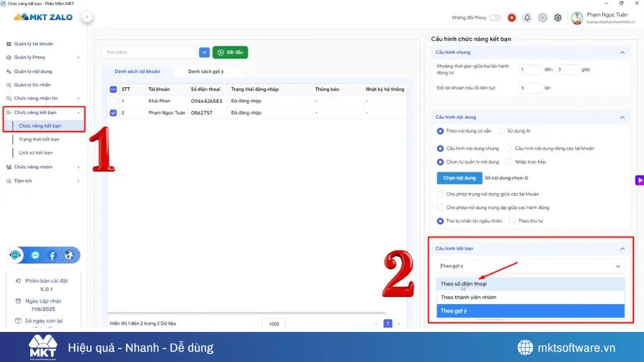
Task: Open the notifications bell
Action: click(527, 18)
